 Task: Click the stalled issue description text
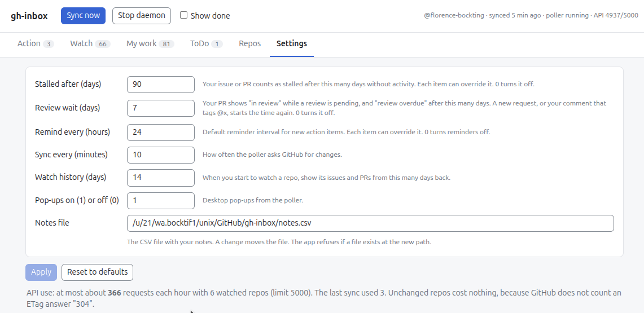[369, 84]
